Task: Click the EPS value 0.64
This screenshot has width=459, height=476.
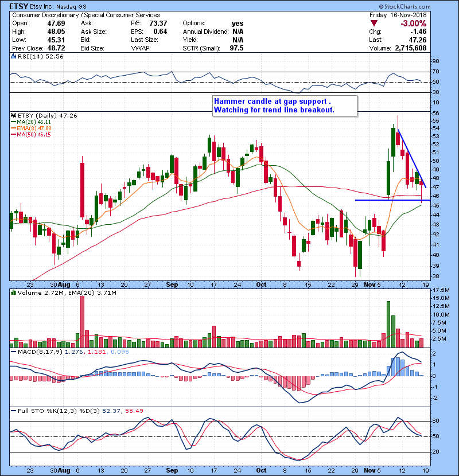Action: click(160, 32)
